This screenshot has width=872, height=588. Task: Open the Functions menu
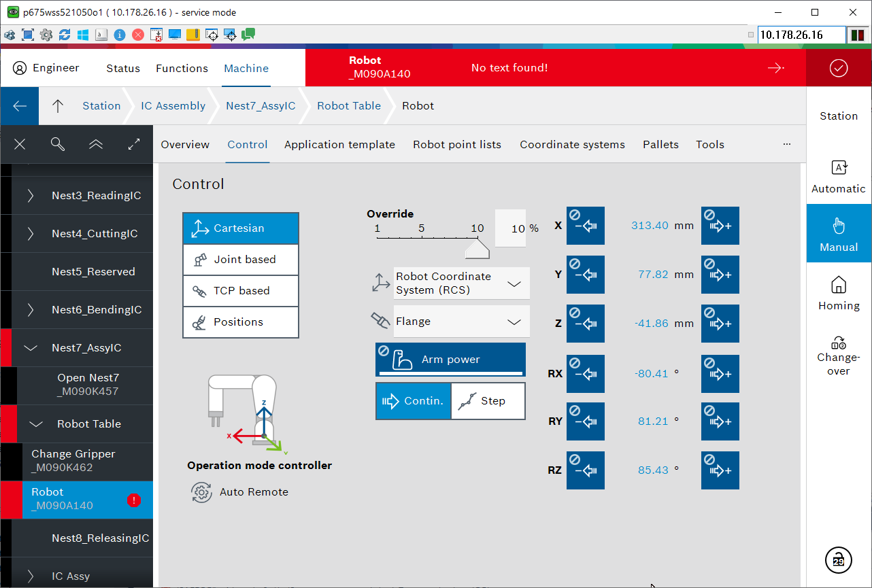tap(182, 68)
